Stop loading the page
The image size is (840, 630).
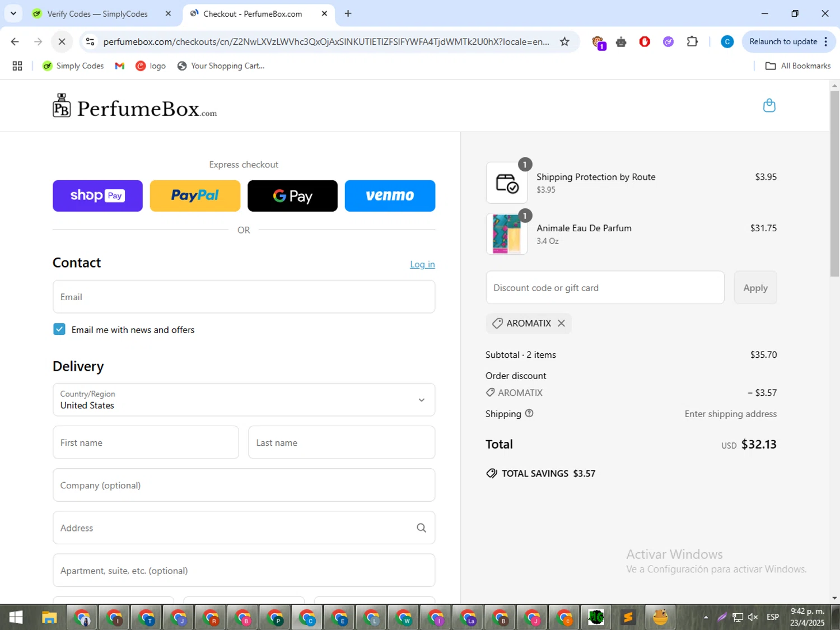[62, 41]
